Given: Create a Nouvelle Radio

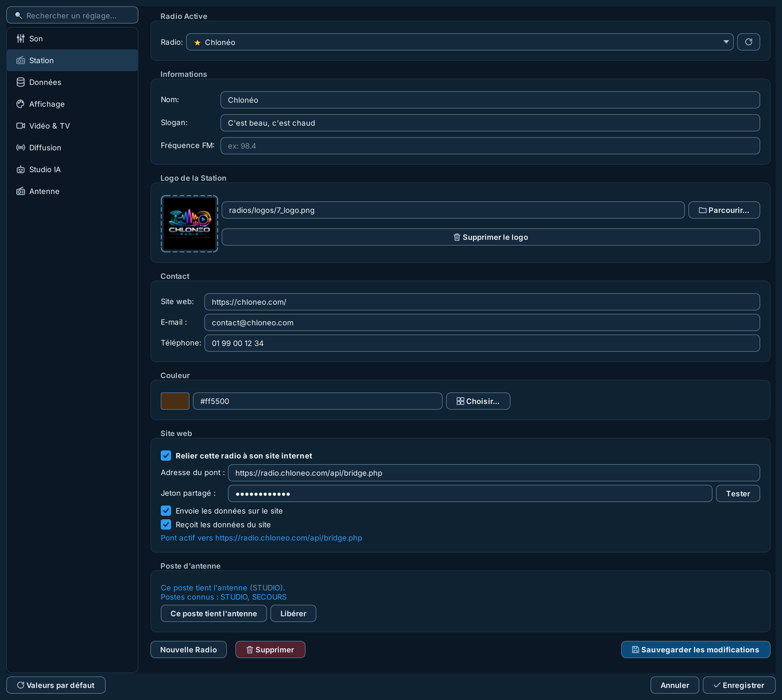Looking at the screenshot, I should (188, 650).
